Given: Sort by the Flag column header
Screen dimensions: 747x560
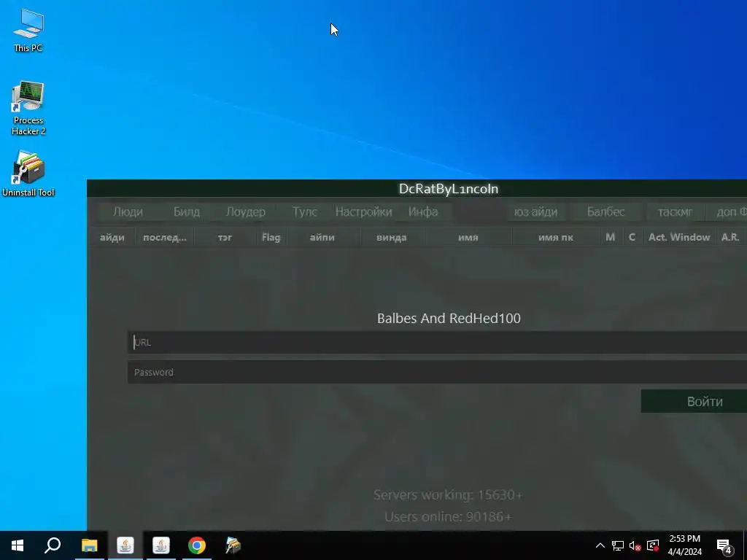Looking at the screenshot, I should pos(271,237).
